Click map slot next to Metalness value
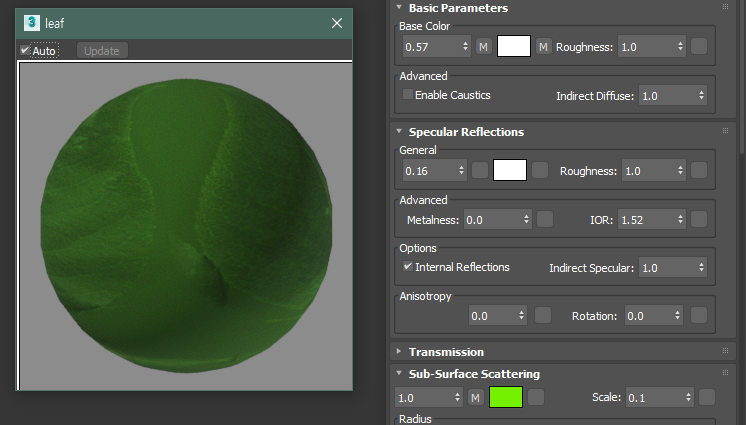Image resolution: width=746 pixels, height=425 pixels. point(545,219)
